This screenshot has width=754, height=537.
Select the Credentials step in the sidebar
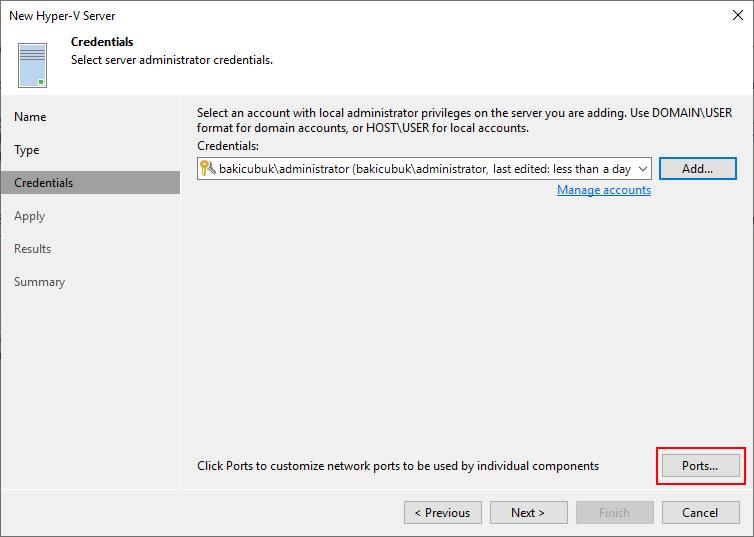pos(90,183)
